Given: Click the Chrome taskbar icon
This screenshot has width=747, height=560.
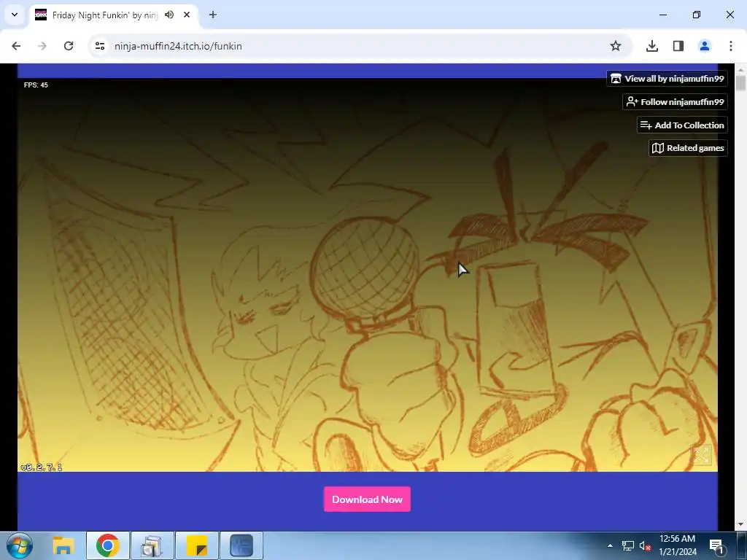Looking at the screenshot, I should tap(108, 545).
